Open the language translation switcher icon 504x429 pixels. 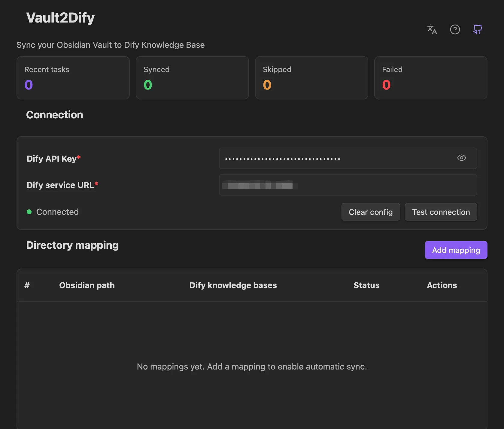(x=432, y=29)
